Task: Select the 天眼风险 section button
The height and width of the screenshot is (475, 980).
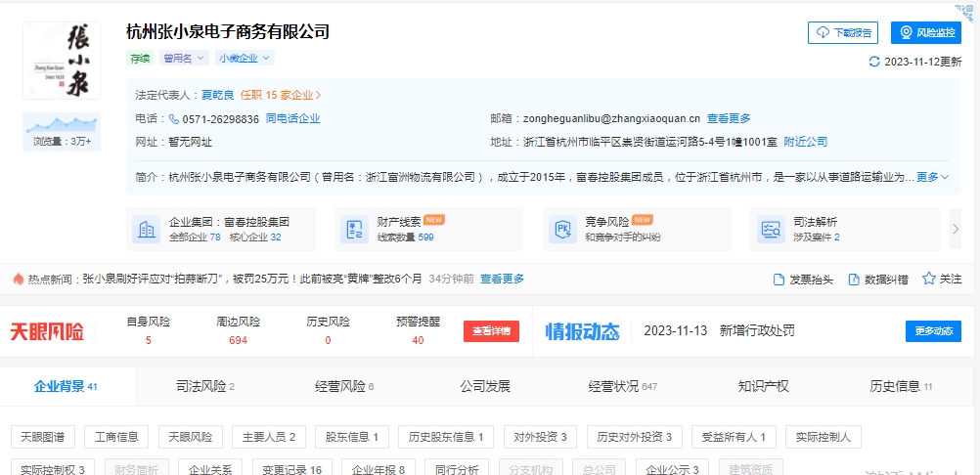Action: click(190, 437)
